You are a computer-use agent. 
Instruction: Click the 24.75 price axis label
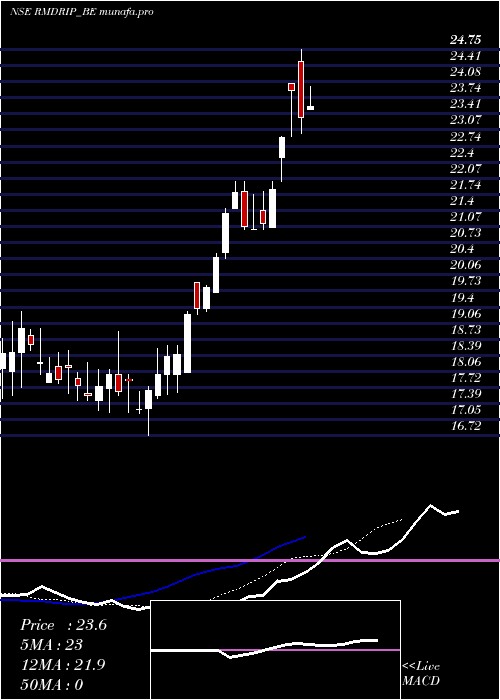click(x=466, y=40)
